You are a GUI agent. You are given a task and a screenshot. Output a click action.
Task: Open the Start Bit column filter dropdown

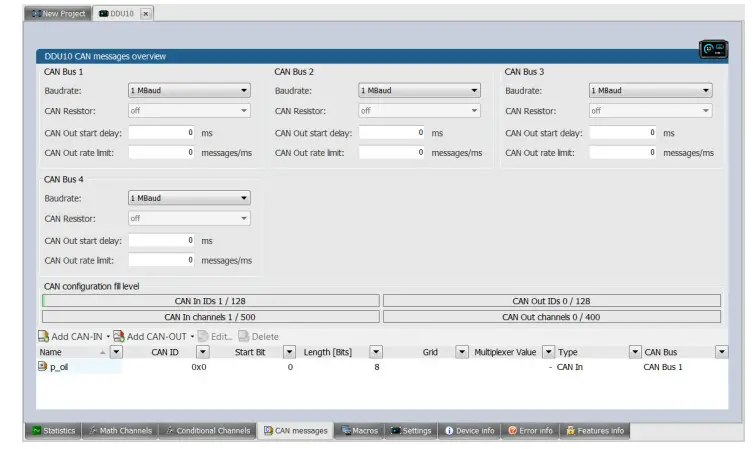click(x=289, y=352)
